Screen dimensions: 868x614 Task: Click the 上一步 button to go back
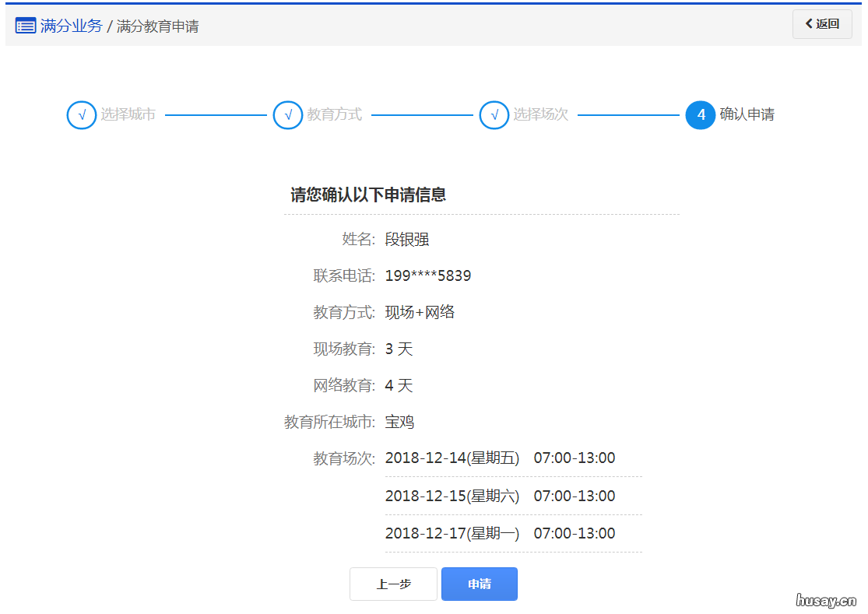point(393,584)
